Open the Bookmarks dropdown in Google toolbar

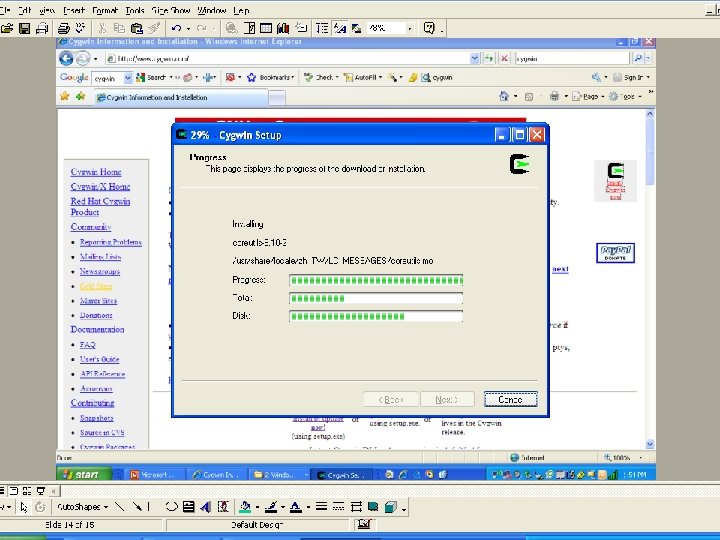point(271,78)
